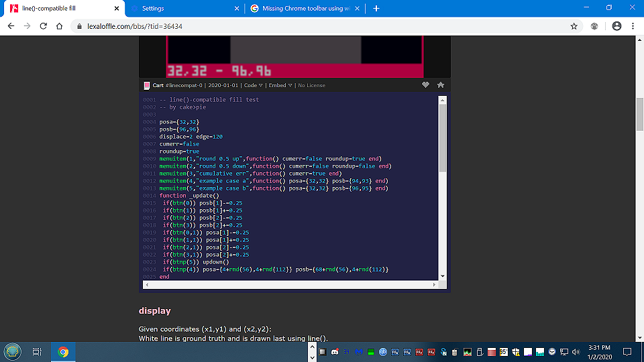Click the No License label

(x=312, y=85)
